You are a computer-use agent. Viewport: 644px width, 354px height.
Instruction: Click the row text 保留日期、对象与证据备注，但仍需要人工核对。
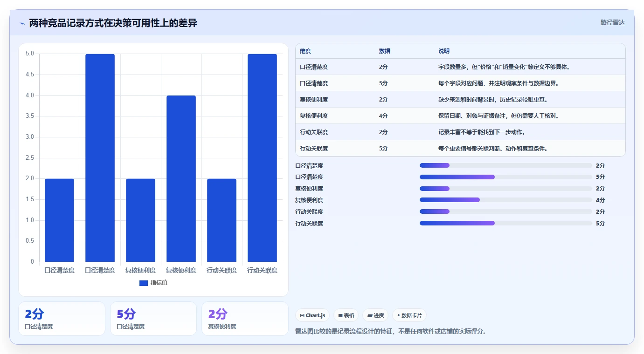pyautogui.click(x=499, y=116)
